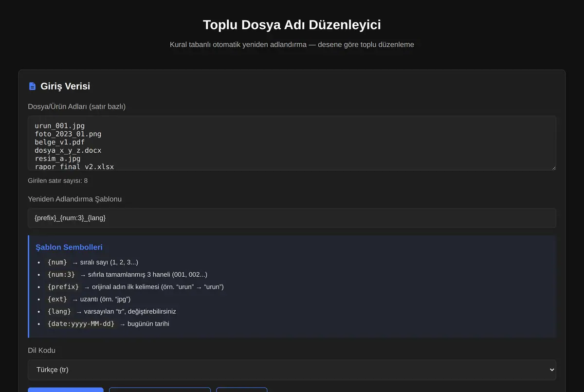Grab the textarea resize handle corner
The height and width of the screenshot is (392, 584).
553,167
